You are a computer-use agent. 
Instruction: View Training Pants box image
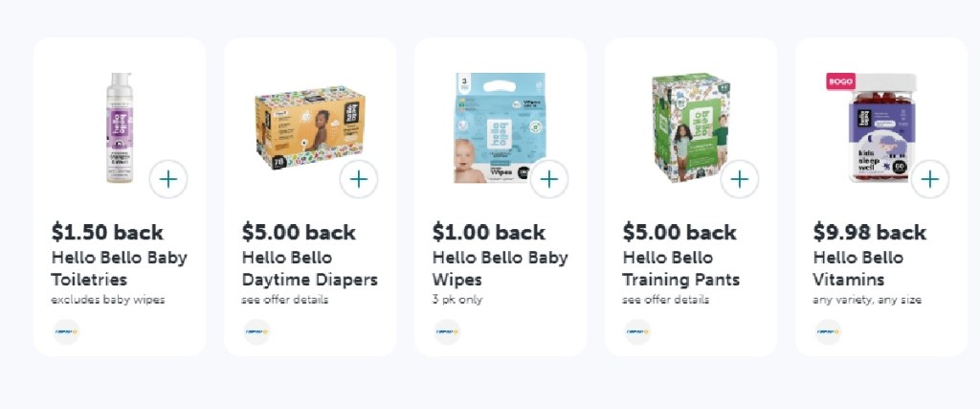pyautogui.click(x=689, y=127)
